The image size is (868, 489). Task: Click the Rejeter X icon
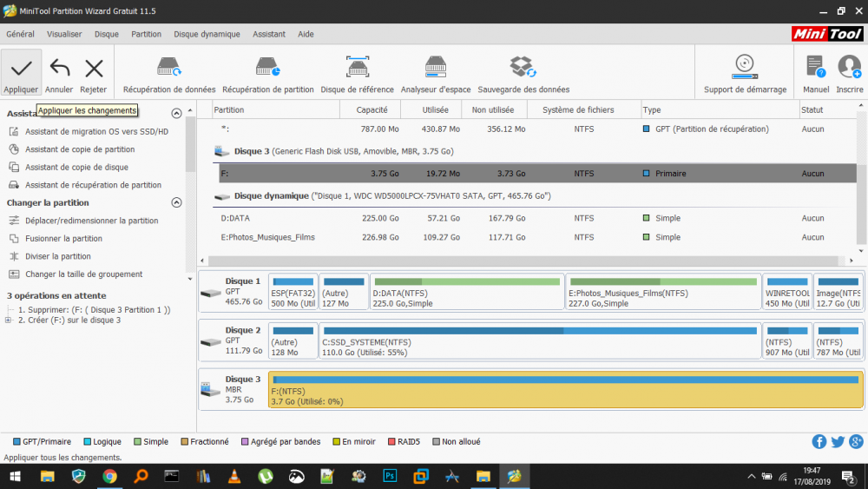coord(94,69)
